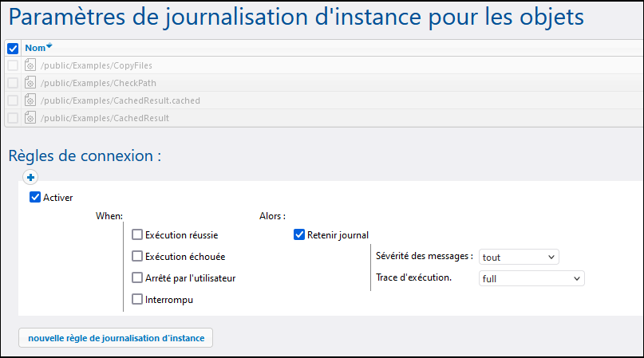Click nouvelle règle de journalisation d'instance button
This screenshot has width=644, height=358.
coord(116,338)
